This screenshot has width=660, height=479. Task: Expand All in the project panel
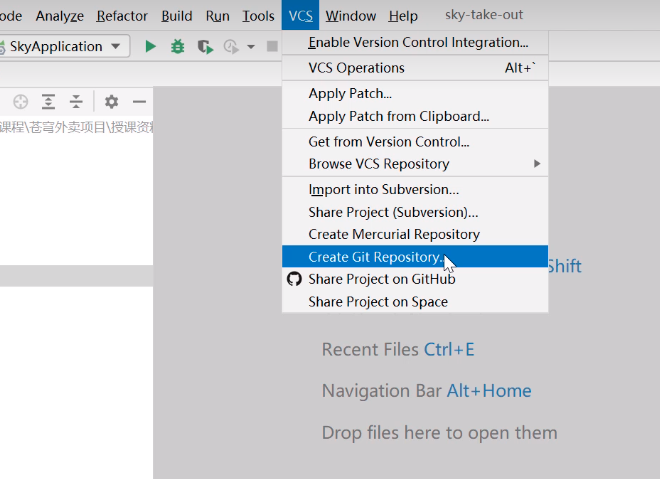pyautogui.click(x=48, y=102)
